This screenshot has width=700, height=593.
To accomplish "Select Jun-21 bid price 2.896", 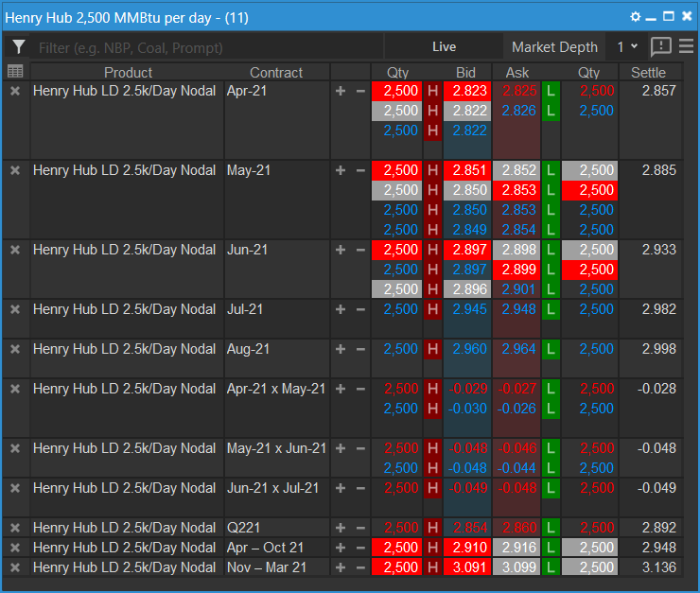I will [x=467, y=289].
